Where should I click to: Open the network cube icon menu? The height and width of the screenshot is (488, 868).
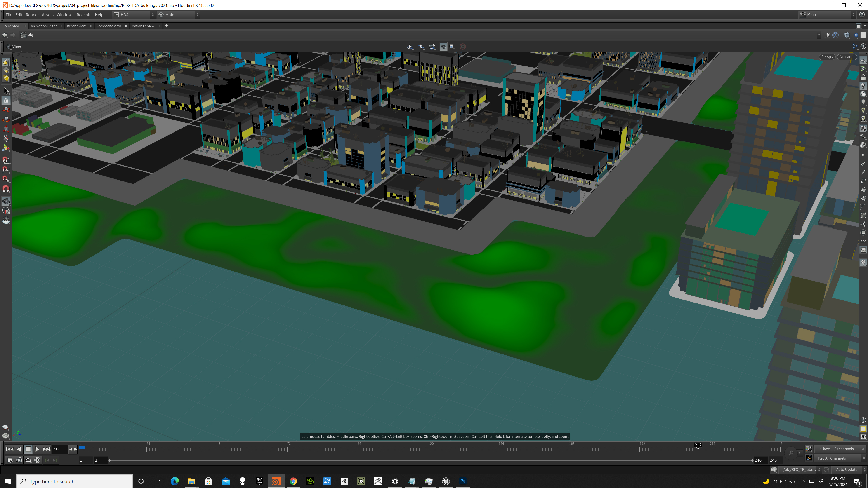tap(847, 35)
